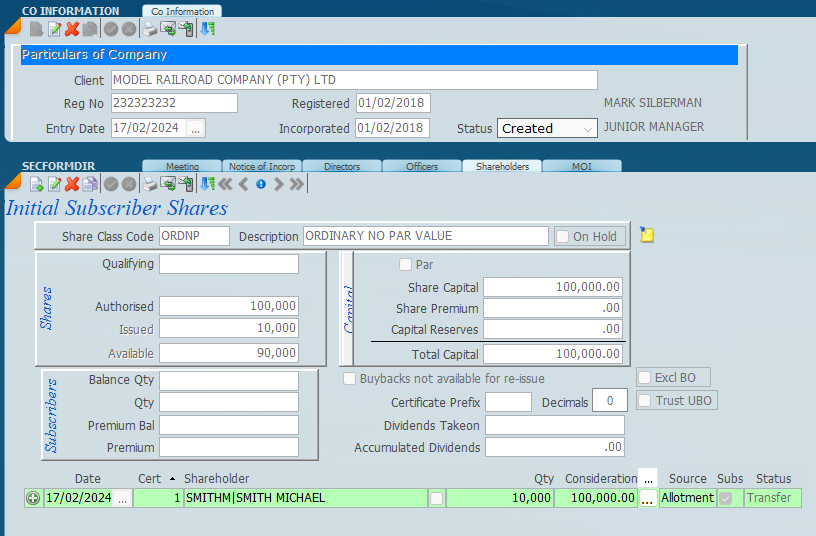
Task: Expand the SMITH MICHAEL shareholder row
Action: point(33,498)
